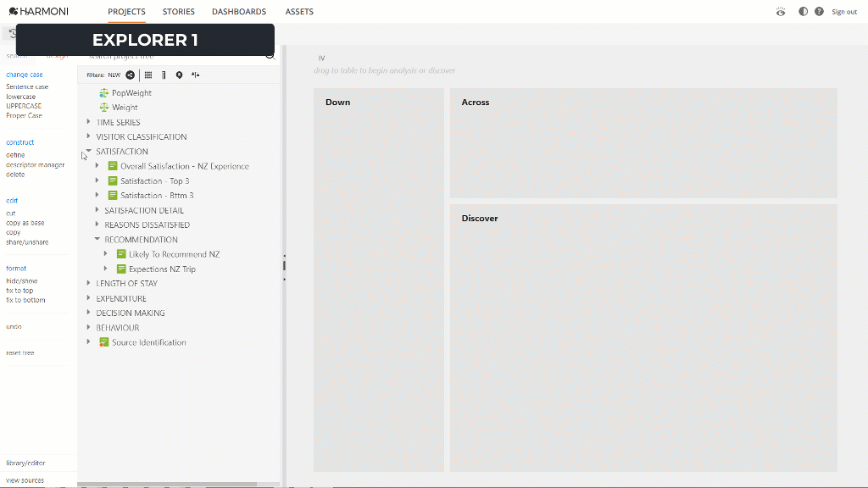Toggle the vertical strip filter icon
Viewport: 868px width, 488px height.
click(x=164, y=75)
